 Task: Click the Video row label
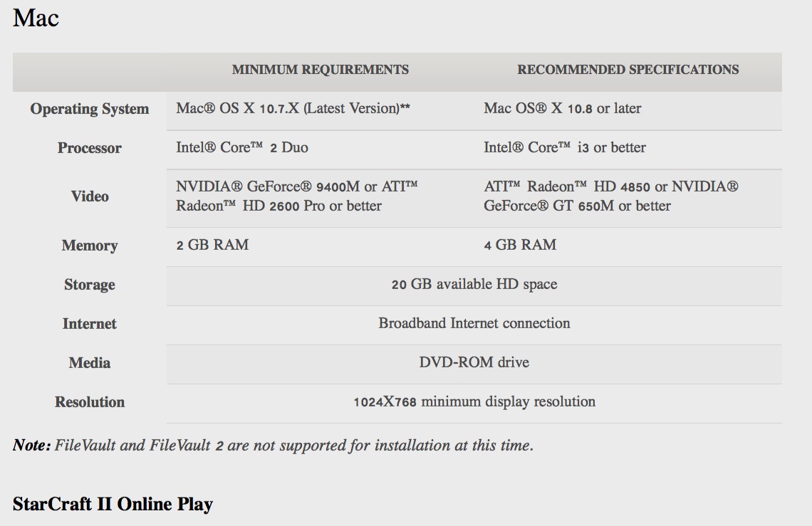pyautogui.click(x=90, y=196)
